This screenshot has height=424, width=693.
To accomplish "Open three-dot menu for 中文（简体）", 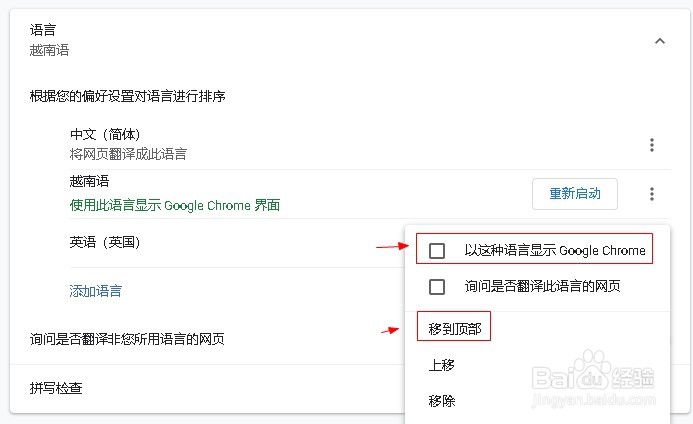I will [651, 145].
